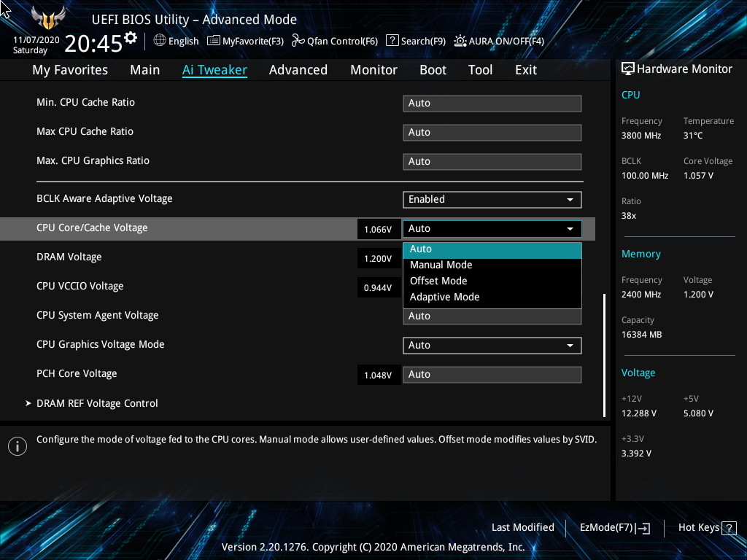Click the globe icon for English language
Viewport: 747px width, 560px height.
(160, 41)
